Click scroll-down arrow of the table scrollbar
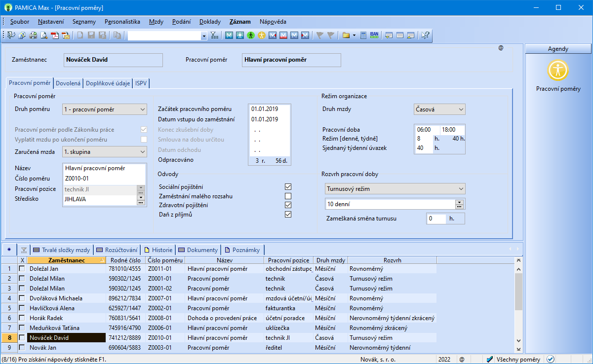The image size is (593, 364). tap(518, 340)
